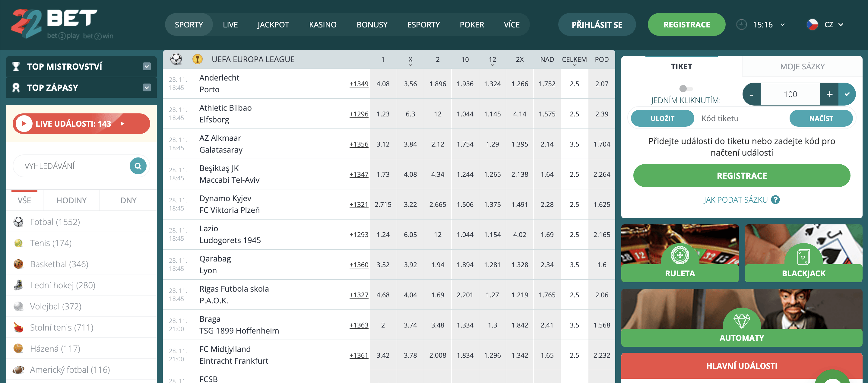
Task: Click the Tenis ball icon
Action: tap(18, 243)
